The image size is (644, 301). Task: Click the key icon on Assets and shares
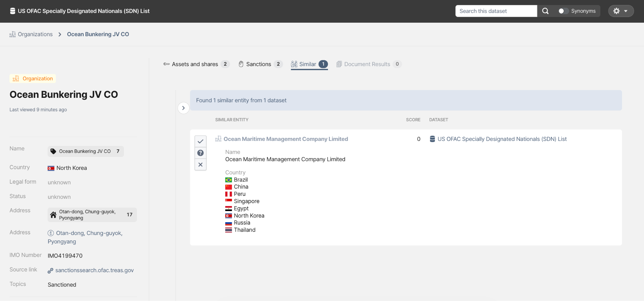[166, 64]
